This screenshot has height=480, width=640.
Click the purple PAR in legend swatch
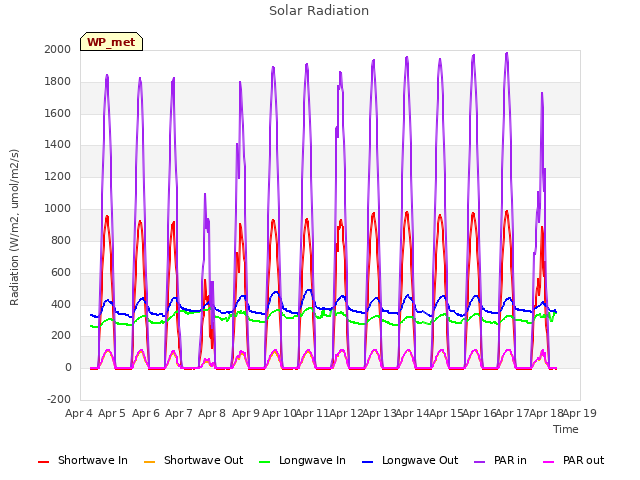point(480,462)
